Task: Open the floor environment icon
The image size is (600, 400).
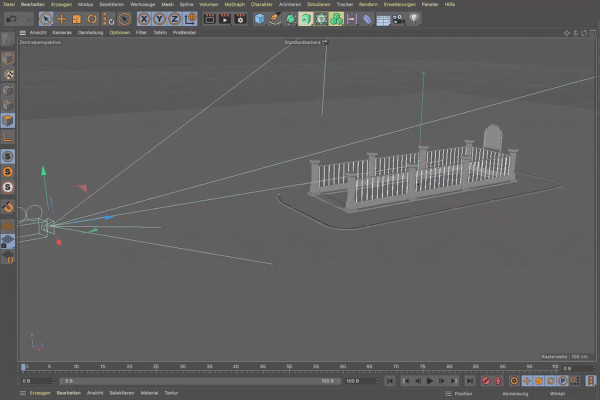Action: 383,20
